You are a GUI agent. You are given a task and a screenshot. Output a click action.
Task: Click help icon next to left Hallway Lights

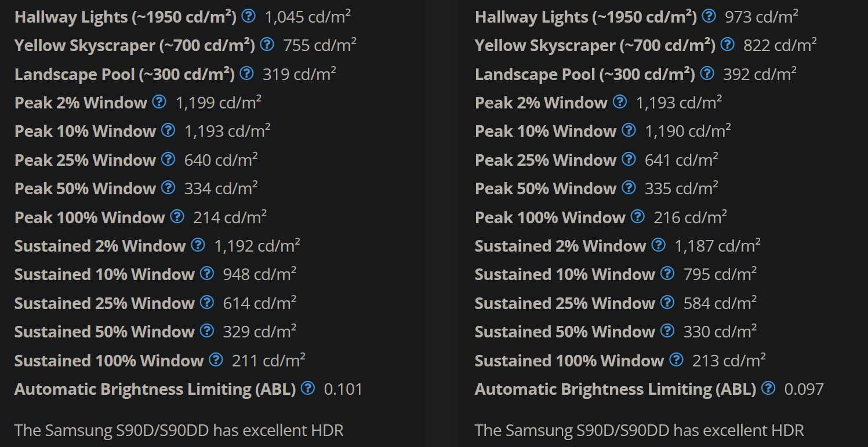pos(248,16)
